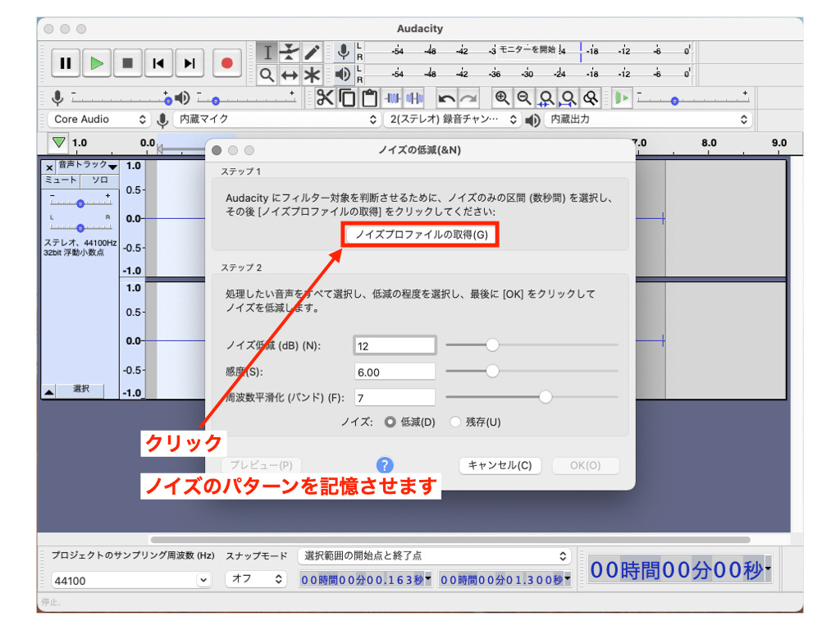Image resolution: width=840 pixels, height=630 pixels.
Task: Select the Envelope tool
Action: pyautogui.click(x=290, y=52)
